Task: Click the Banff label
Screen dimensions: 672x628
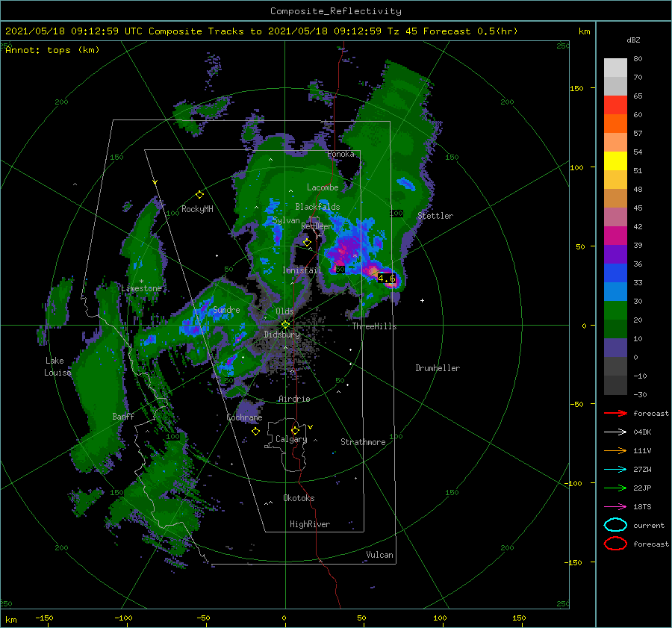Action: pyautogui.click(x=123, y=416)
